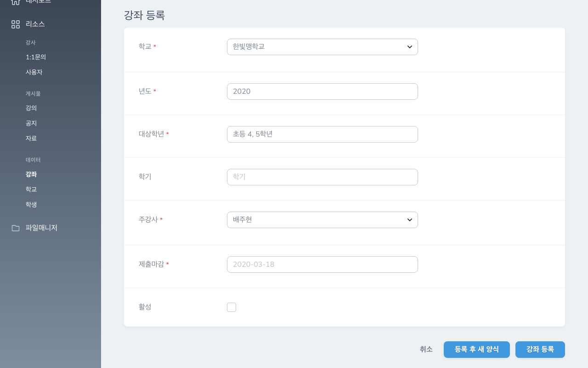Screen dimensions: 588x368
Task: Open the 학교 data page
Action: pyautogui.click(x=31, y=189)
